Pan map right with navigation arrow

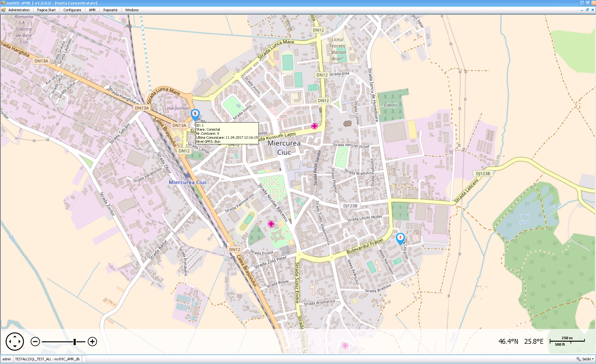20,342
